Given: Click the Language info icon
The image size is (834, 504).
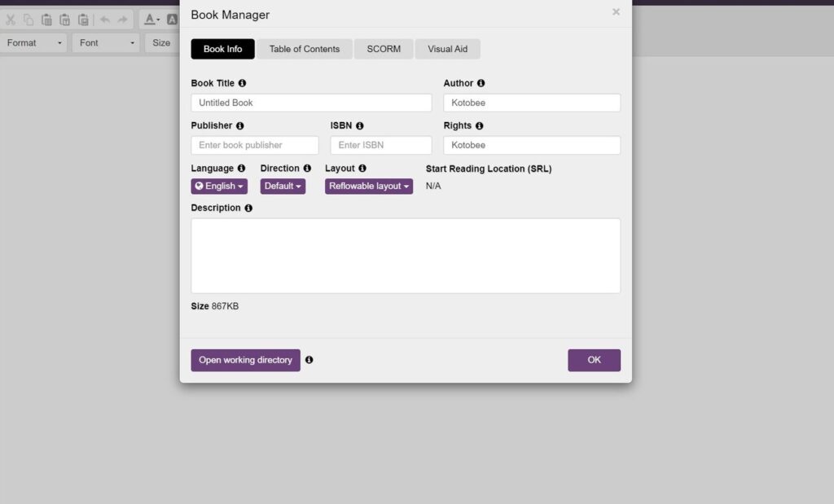Looking at the screenshot, I should point(242,168).
